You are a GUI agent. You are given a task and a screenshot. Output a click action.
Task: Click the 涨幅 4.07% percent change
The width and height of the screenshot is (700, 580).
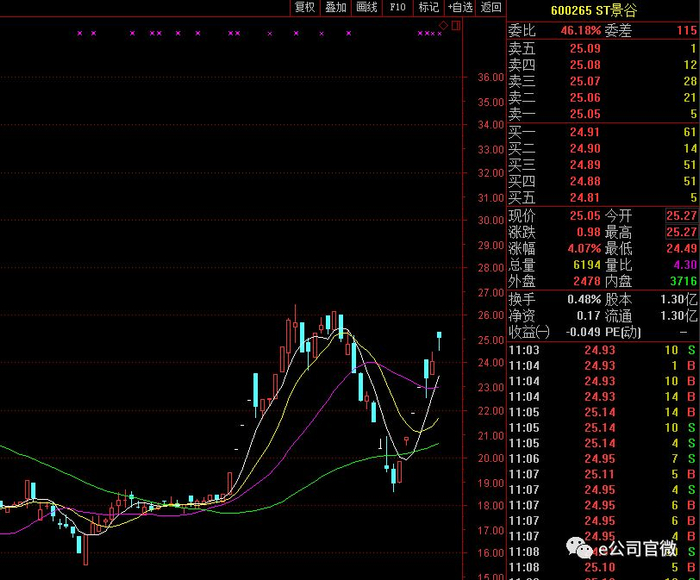[x=584, y=248]
